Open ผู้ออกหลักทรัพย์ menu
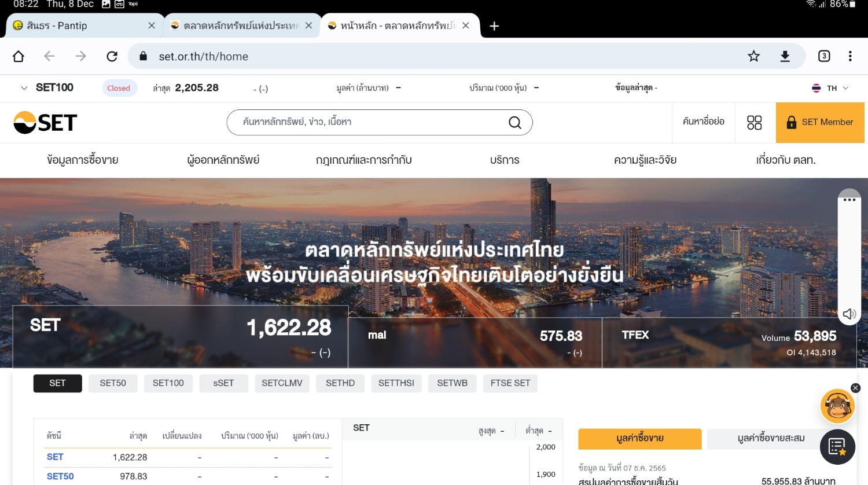Screen dimensions: 868x485 [x=223, y=160]
